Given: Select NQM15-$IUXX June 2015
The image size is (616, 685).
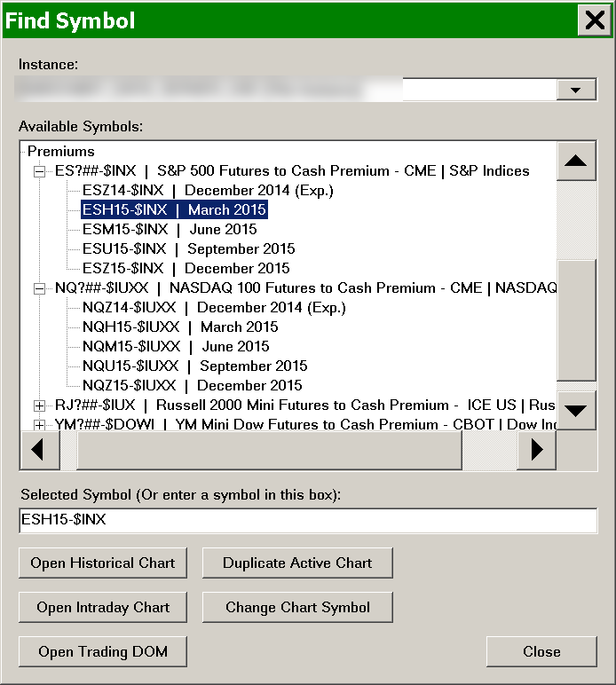Looking at the screenshot, I should pyautogui.click(x=176, y=346).
